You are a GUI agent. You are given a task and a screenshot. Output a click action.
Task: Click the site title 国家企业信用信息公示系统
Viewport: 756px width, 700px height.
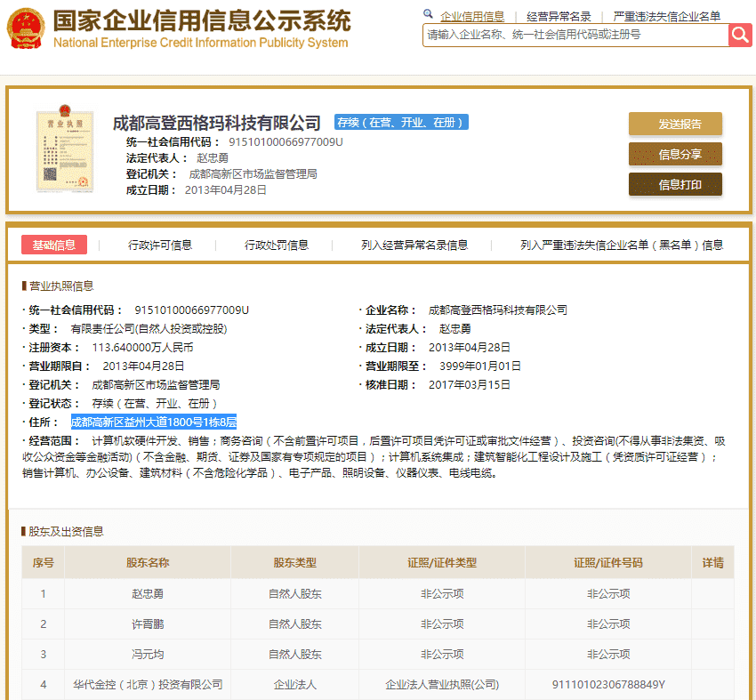pyautogui.click(x=202, y=20)
